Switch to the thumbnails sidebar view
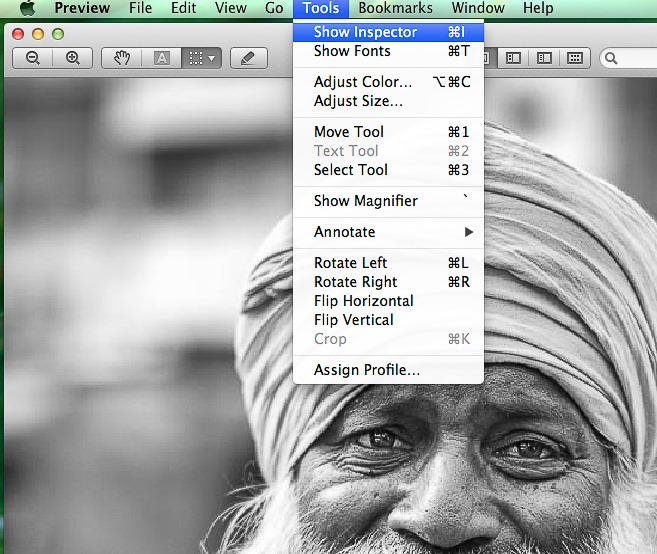Screen dimensions: 657x554 [x=513, y=58]
